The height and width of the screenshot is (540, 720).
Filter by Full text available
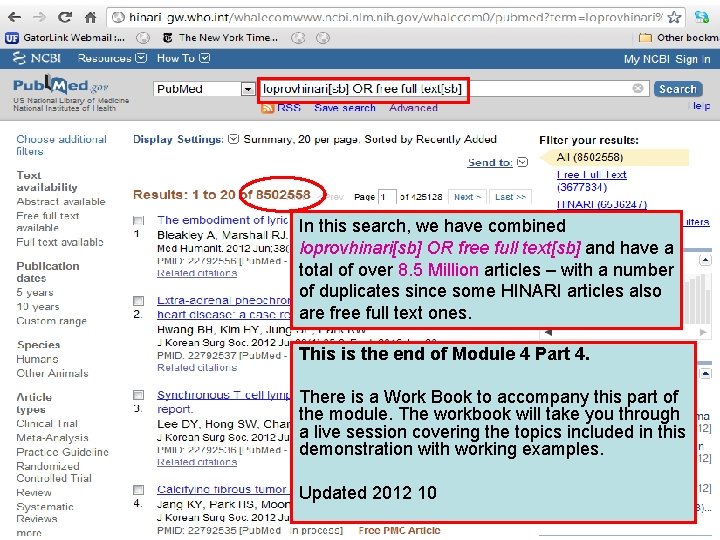pos(60,242)
